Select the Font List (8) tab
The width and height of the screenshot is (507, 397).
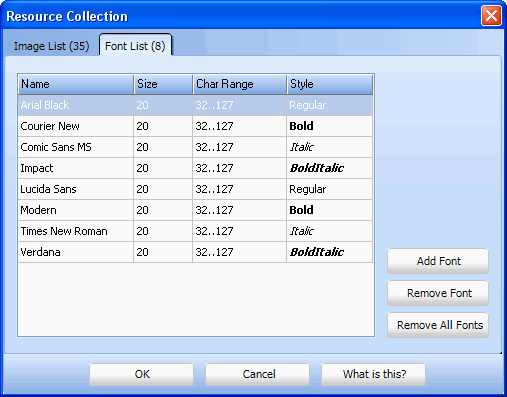(135, 45)
